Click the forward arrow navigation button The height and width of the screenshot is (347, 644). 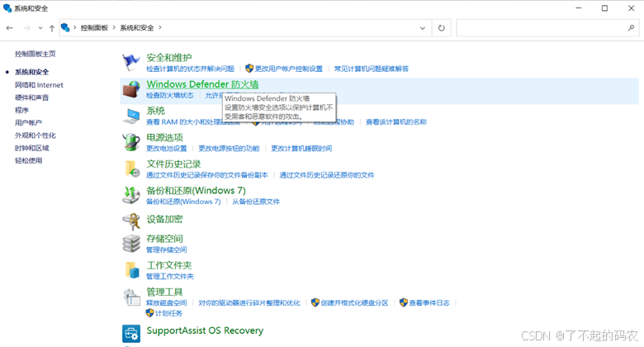tap(26, 28)
